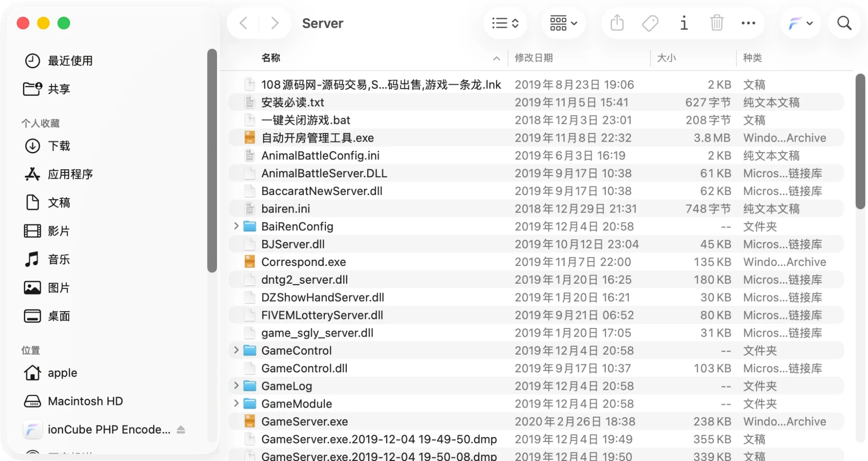The image size is (868, 461).
Task: Select the file 安装必读.txt
Action: (536, 102)
